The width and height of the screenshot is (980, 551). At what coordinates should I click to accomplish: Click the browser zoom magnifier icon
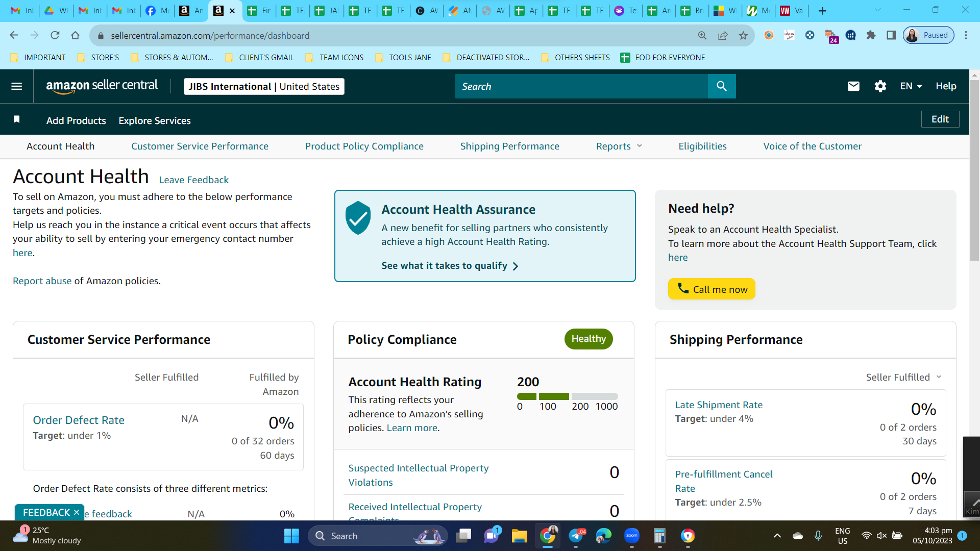[x=702, y=35]
